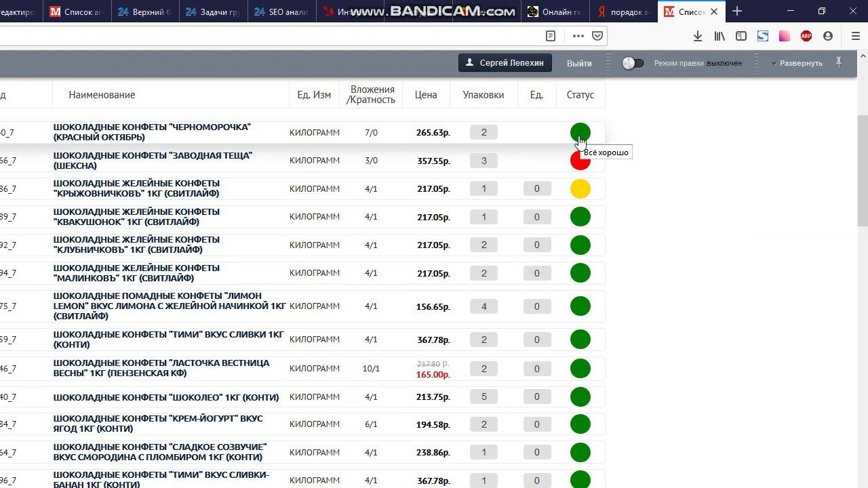This screenshot has width=868, height=488.
Task: Click the page vertical scrollbar
Action: (863, 169)
